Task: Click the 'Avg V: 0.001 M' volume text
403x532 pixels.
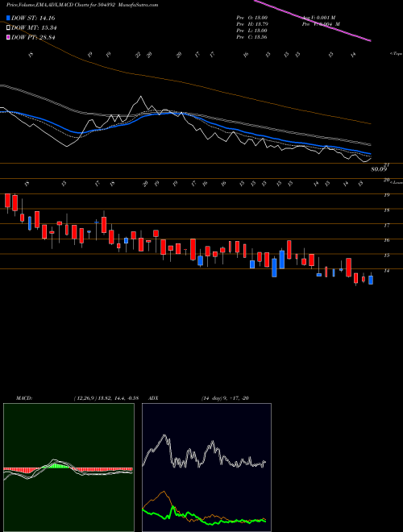Action: click(319, 18)
